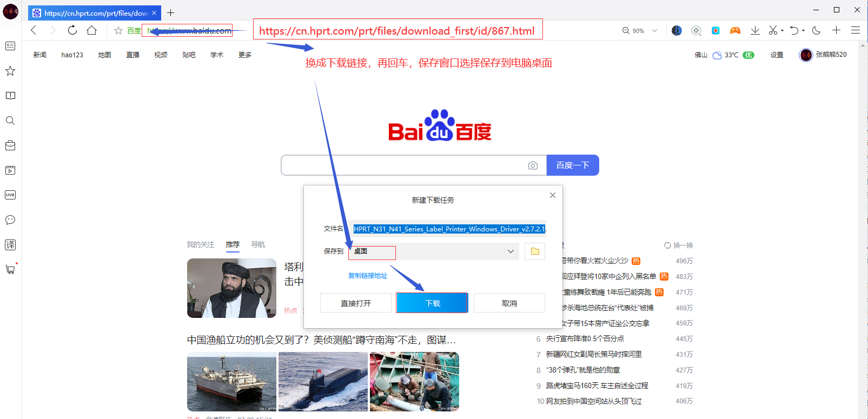The image size is (868, 419).
Task: Open the browser hamburger main menu
Action: point(856,30)
